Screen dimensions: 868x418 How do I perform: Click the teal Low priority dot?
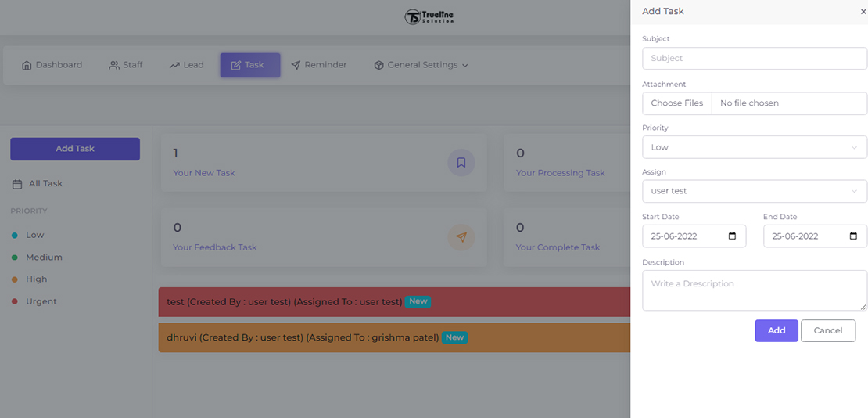coord(14,236)
